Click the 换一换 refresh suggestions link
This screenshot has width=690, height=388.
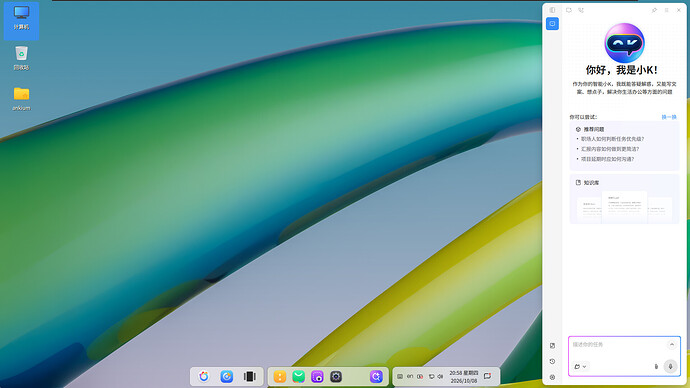[669, 117]
